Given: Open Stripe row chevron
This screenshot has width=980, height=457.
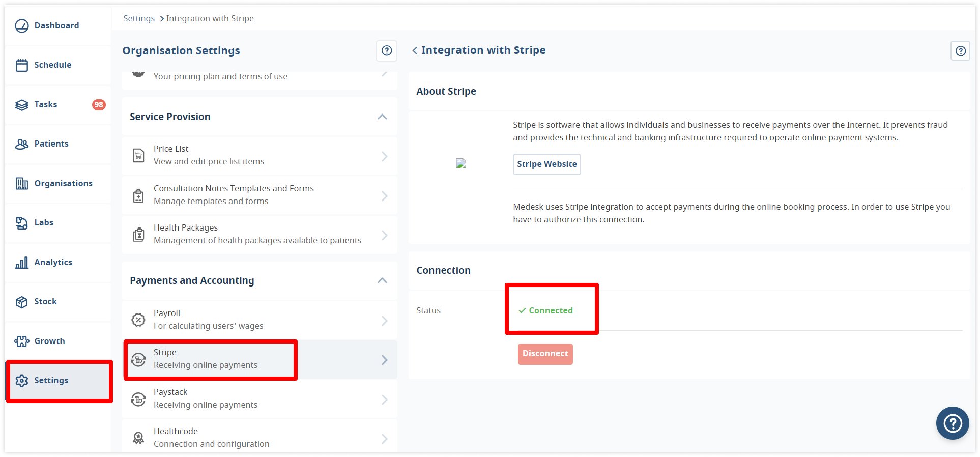Looking at the screenshot, I should 385,360.
